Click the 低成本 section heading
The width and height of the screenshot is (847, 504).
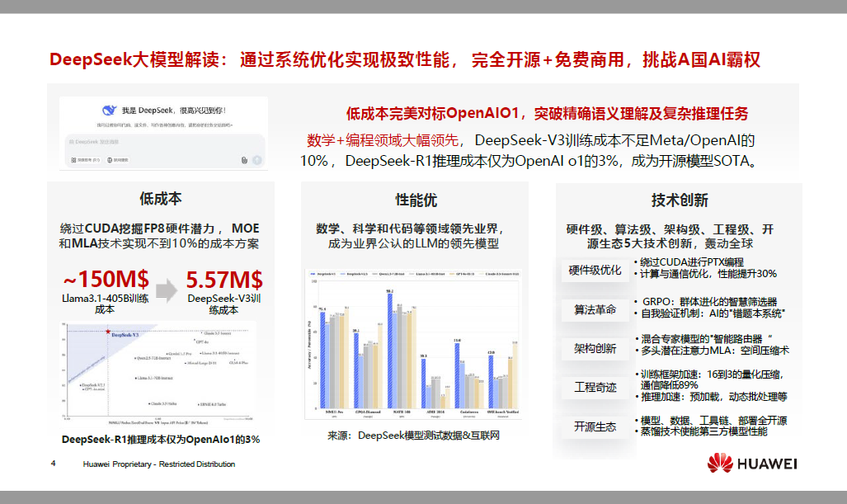161,199
